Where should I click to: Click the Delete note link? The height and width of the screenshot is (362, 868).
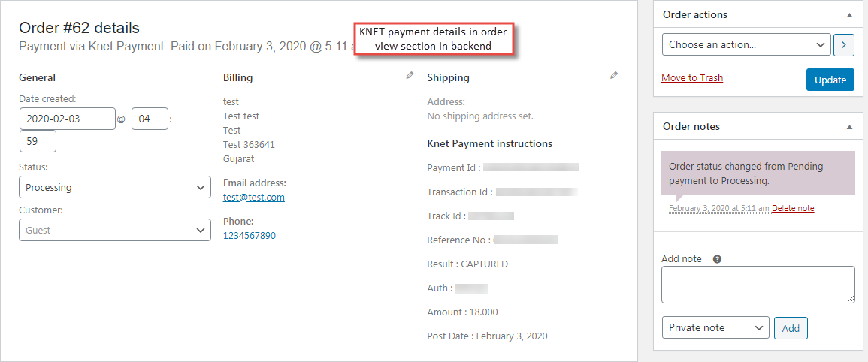(793, 208)
